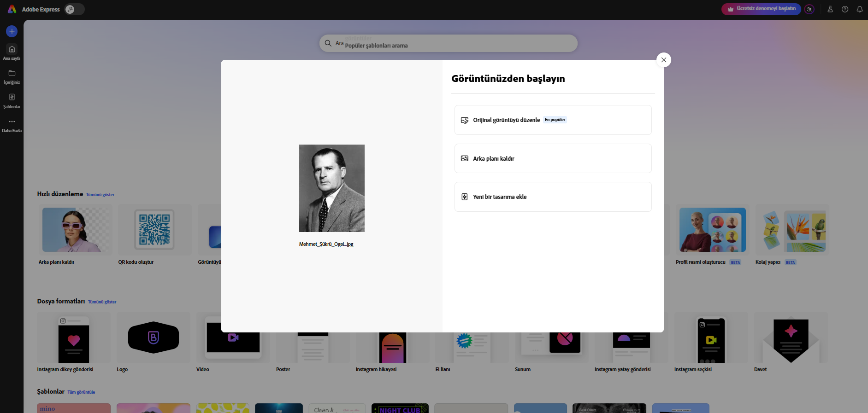868x413 pixels.
Task: Click the El ilanı format label
Action: tap(443, 370)
